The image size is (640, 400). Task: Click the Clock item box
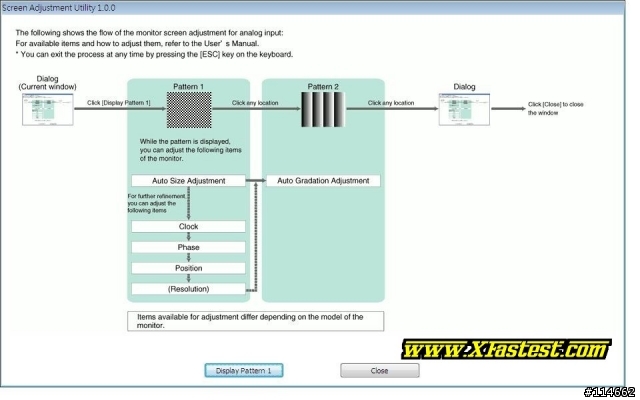coord(189,227)
